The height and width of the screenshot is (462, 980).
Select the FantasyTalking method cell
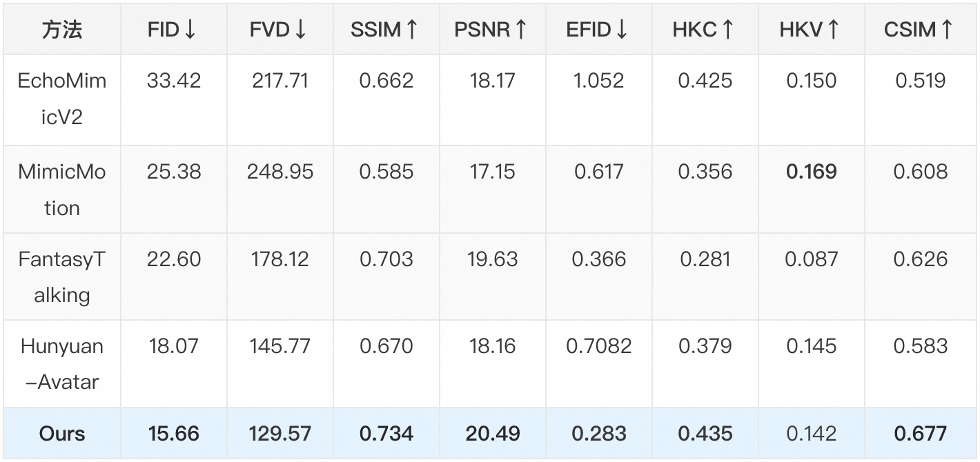click(x=62, y=277)
